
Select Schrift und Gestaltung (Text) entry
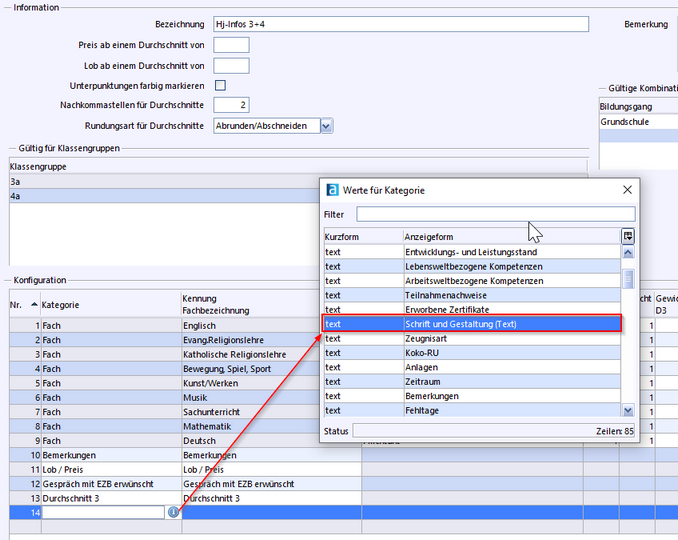(x=472, y=324)
